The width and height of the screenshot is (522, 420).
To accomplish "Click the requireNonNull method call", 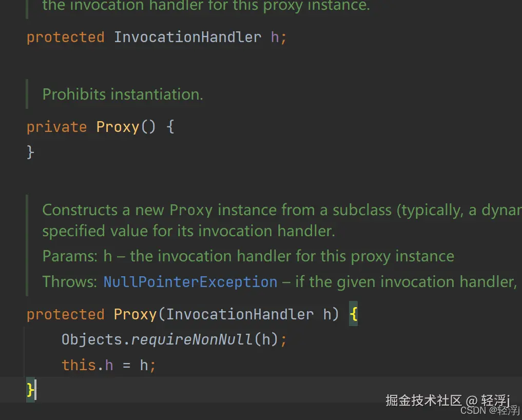I will point(192,339).
